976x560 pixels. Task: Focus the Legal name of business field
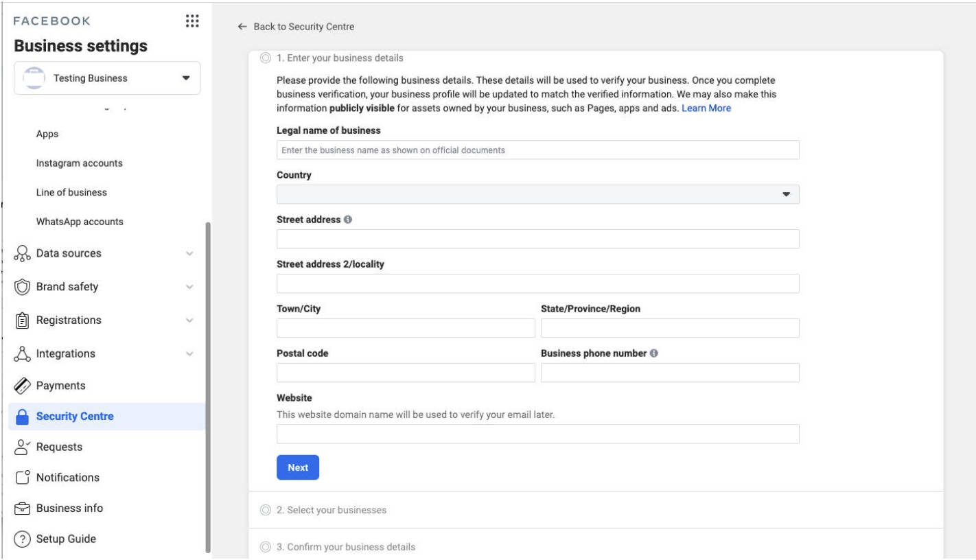(x=538, y=150)
